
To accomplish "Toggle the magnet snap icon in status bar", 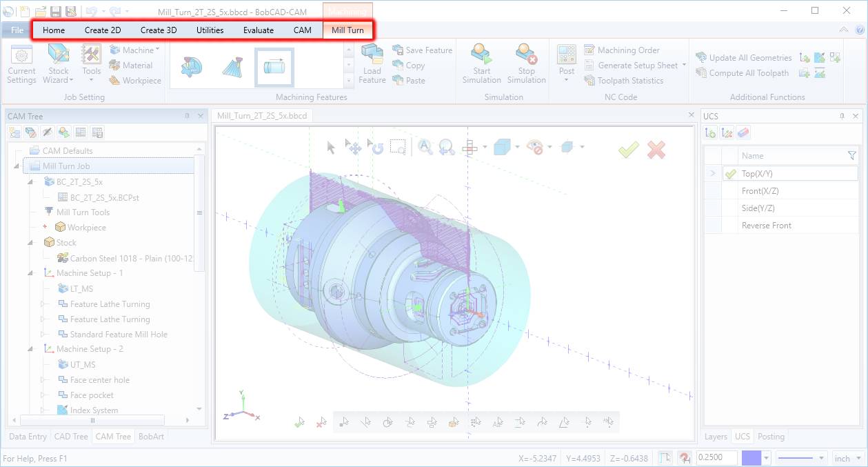I will pos(685,458).
